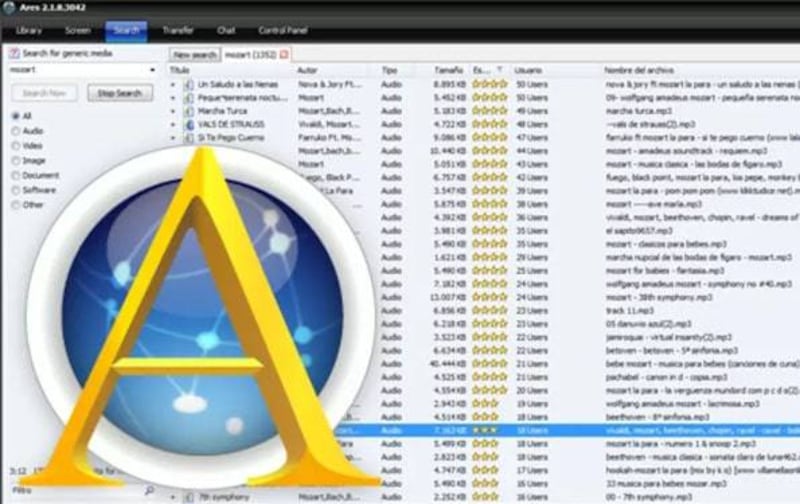Select file 'marcha turca.mp3'
Viewport: 800px width, 504px height.
[x=638, y=111]
